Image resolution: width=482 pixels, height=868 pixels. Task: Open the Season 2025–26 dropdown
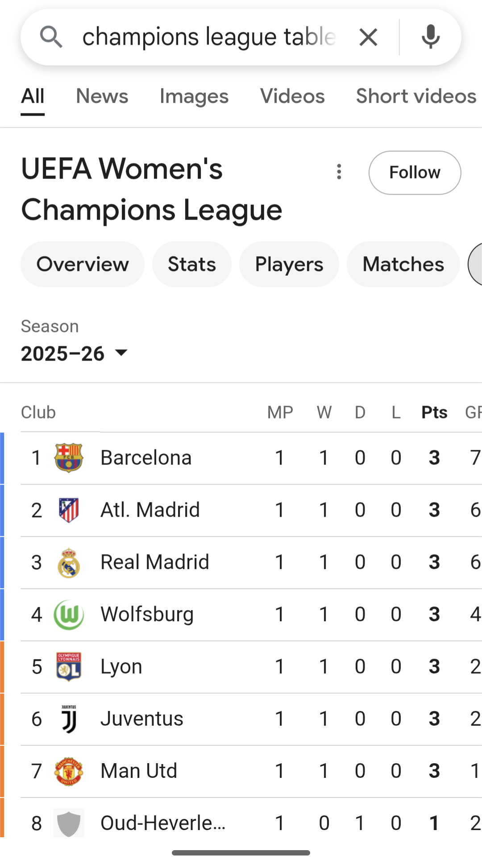pos(75,353)
